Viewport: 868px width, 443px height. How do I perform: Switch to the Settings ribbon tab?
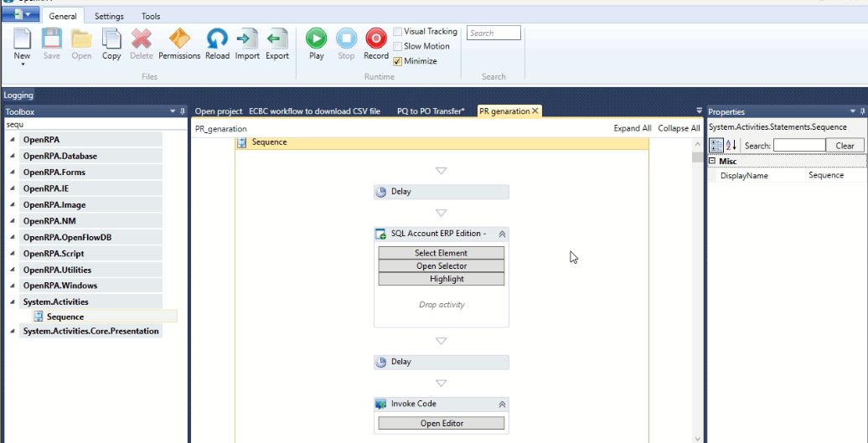tap(109, 16)
